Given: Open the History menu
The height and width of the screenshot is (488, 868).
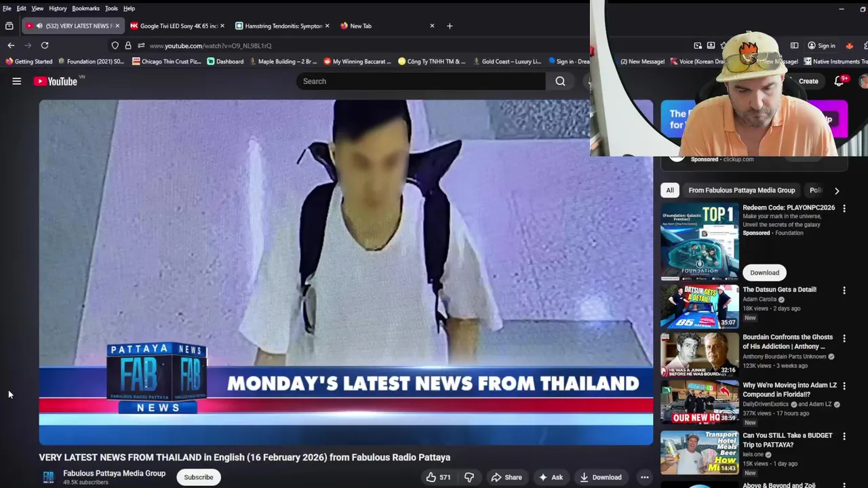Looking at the screenshot, I should pos(58,8).
